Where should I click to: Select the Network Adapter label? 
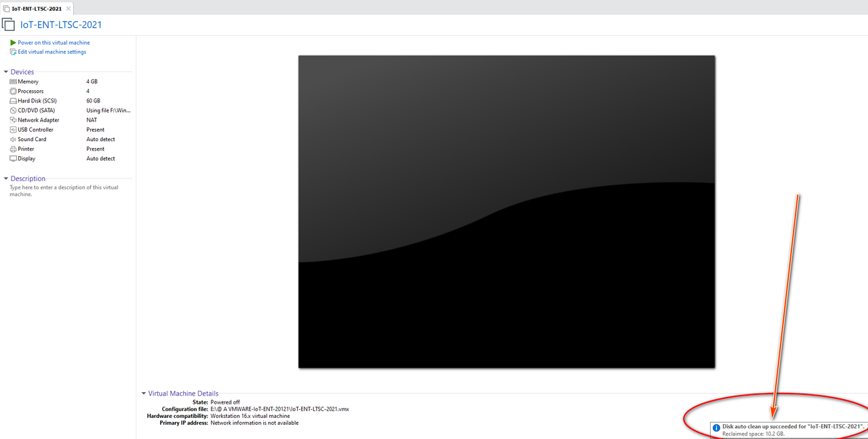39,120
